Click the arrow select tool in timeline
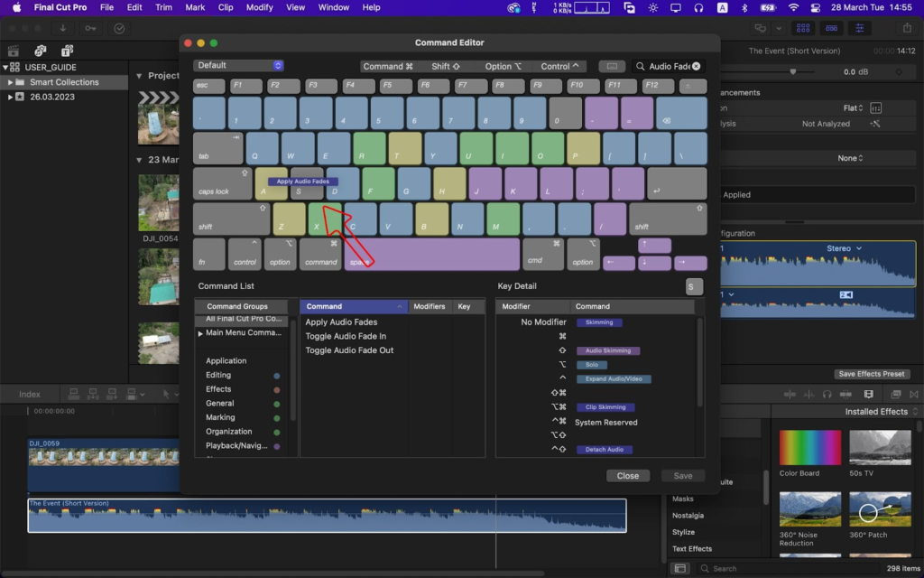This screenshot has height=578, width=924. point(166,394)
